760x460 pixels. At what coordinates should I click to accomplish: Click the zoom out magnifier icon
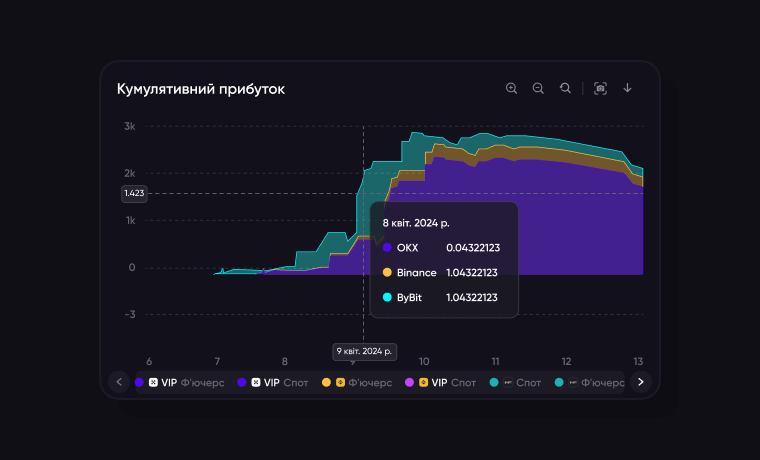pos(538,88)
